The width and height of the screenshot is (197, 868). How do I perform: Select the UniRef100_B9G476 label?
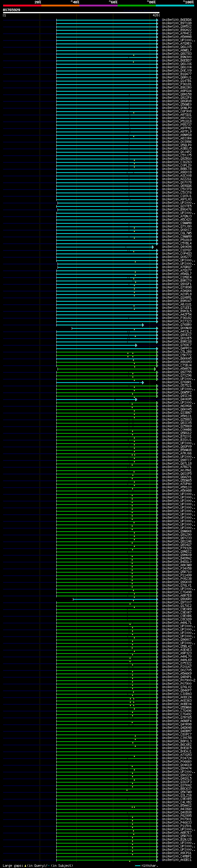(x=177, y=210)
